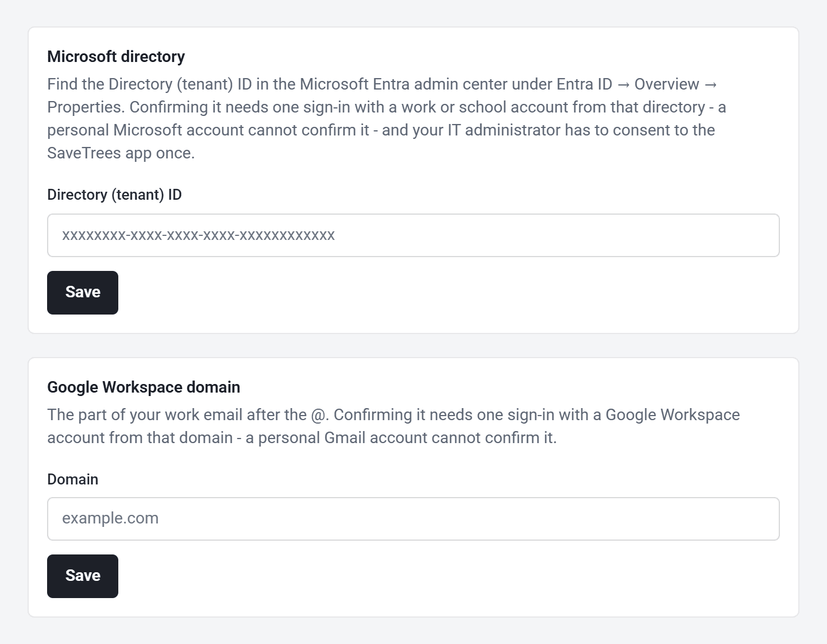Click the Microsoft Entra admin center instructions text
827x644 pixels.
tap(387, 119)
